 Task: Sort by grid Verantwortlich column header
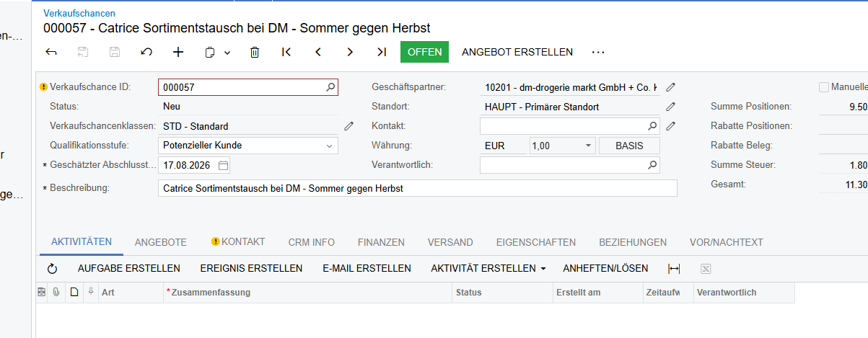[744, 293]
